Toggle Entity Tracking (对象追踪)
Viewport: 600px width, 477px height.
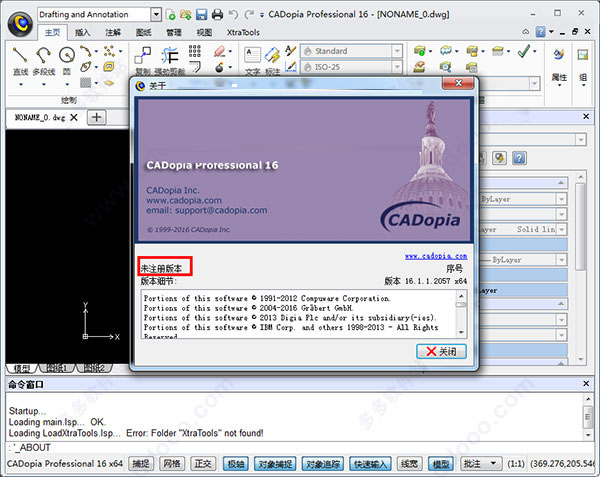pyautogui.click(x=323, y=464)
